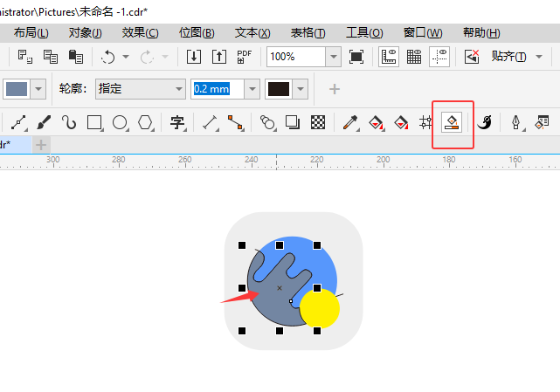Image resolution: width=560 pixels, height=392 pixels.
Task: Open the 贴齐 snap-to dropdown arrow
Action: (x=539, y=57)
